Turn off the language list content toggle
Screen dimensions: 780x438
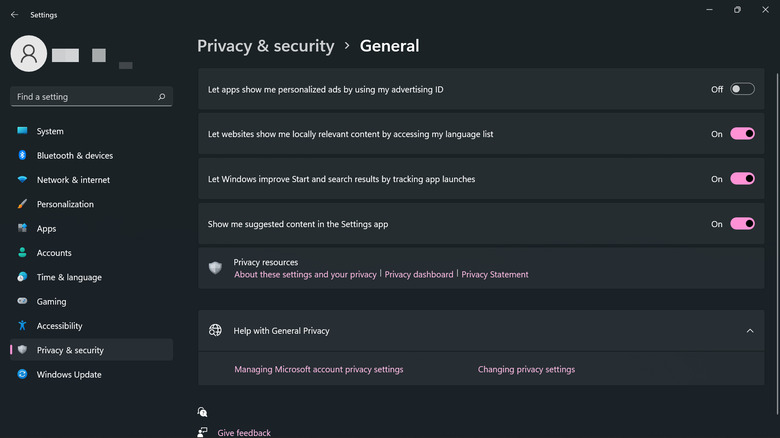(742, 134)
